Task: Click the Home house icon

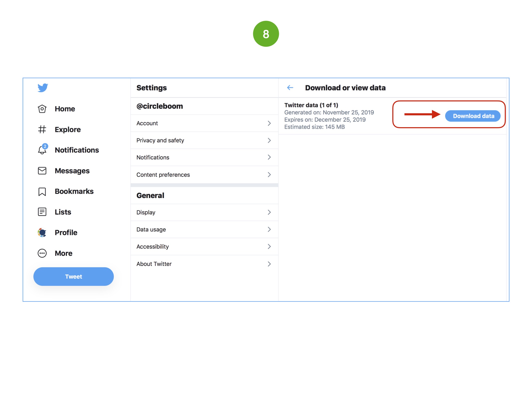Action: click(42, 109)
